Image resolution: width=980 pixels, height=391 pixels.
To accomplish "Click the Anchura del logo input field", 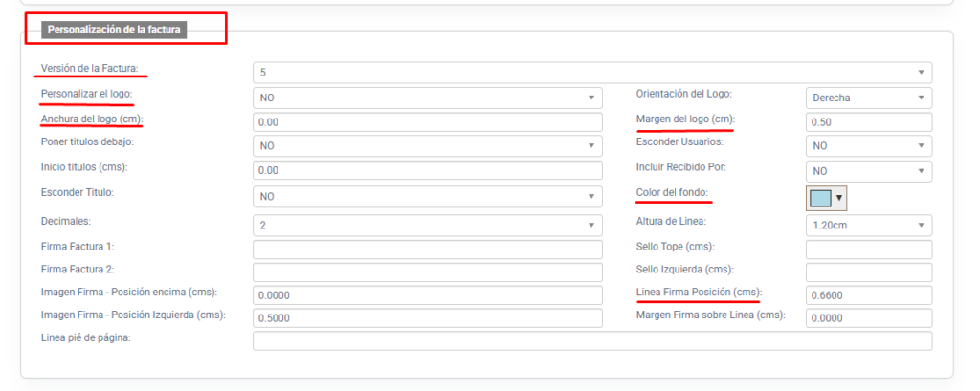I will [427, 122].
